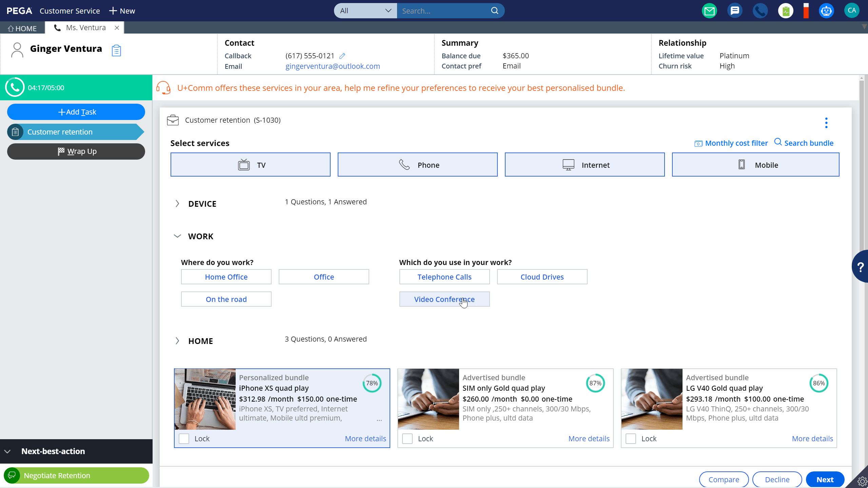Open the three-dot case actions menu
The width and height of the screenshot is (868, 488).
click(826, 123)
